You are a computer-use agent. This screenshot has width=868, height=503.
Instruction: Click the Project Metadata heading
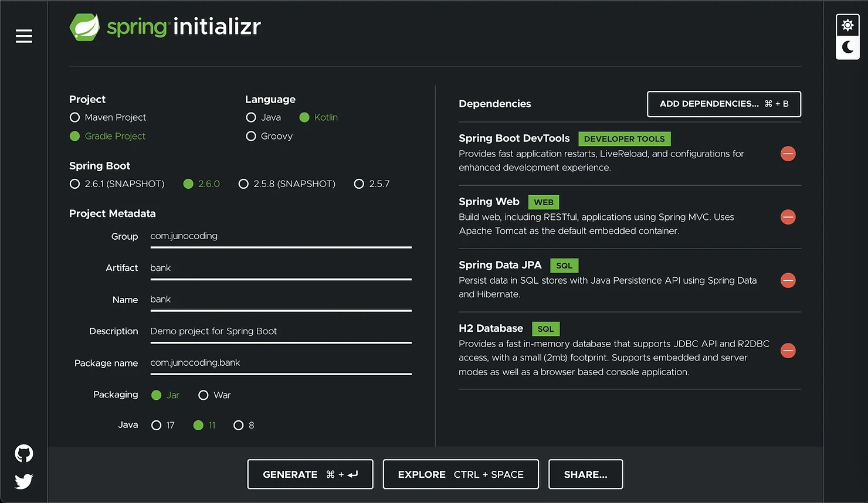pyautogui.click(x=113, y=213)
